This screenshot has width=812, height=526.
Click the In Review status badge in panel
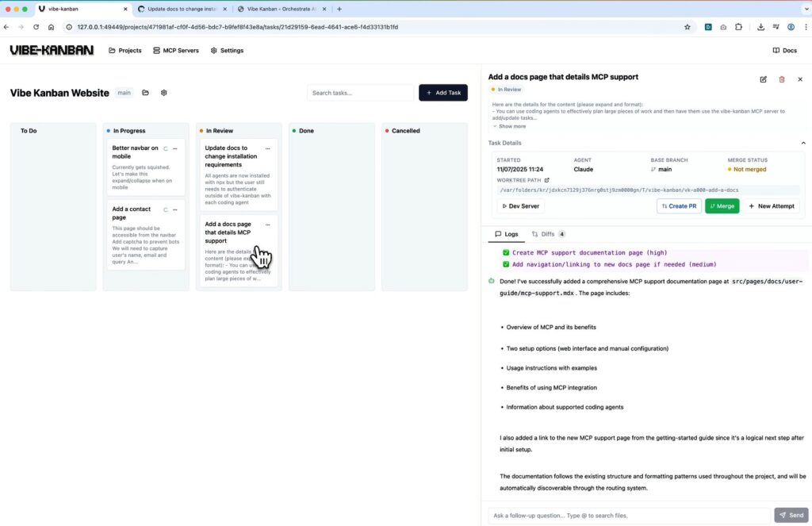[506, 90]
